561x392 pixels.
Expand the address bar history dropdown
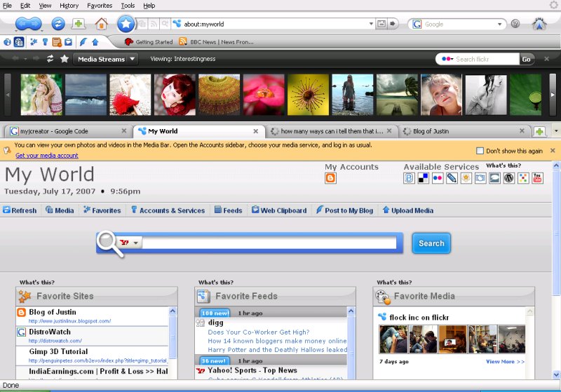pos(371,24)
